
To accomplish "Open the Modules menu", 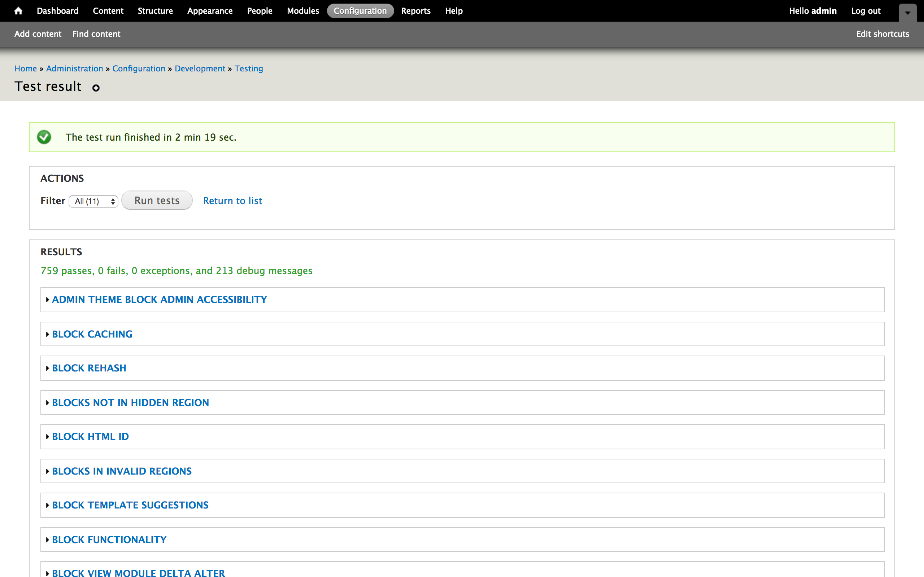I will [303, 11].
